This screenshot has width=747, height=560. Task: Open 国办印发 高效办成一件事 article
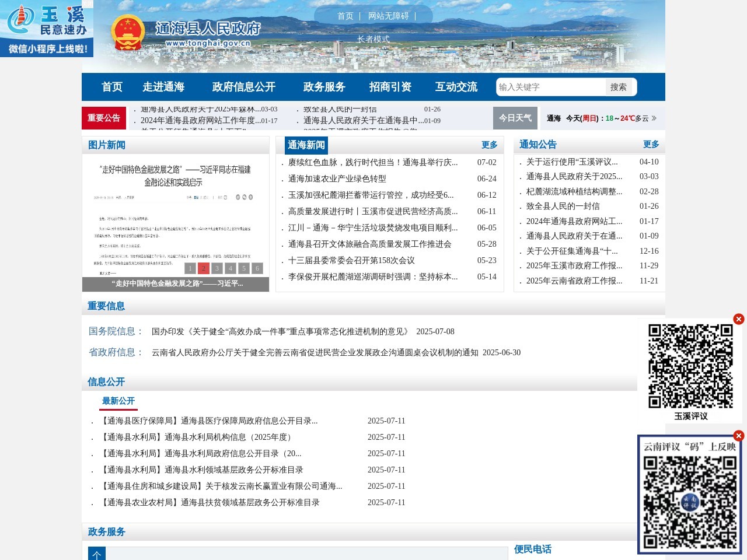pos(281,331)
